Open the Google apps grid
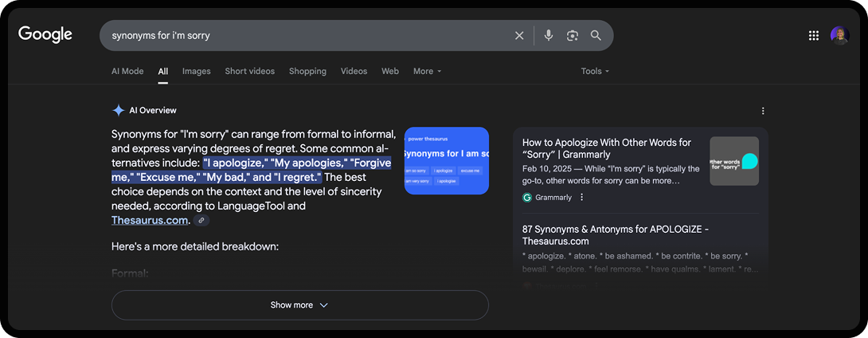868x338 pixels. [x=813, y=35]
